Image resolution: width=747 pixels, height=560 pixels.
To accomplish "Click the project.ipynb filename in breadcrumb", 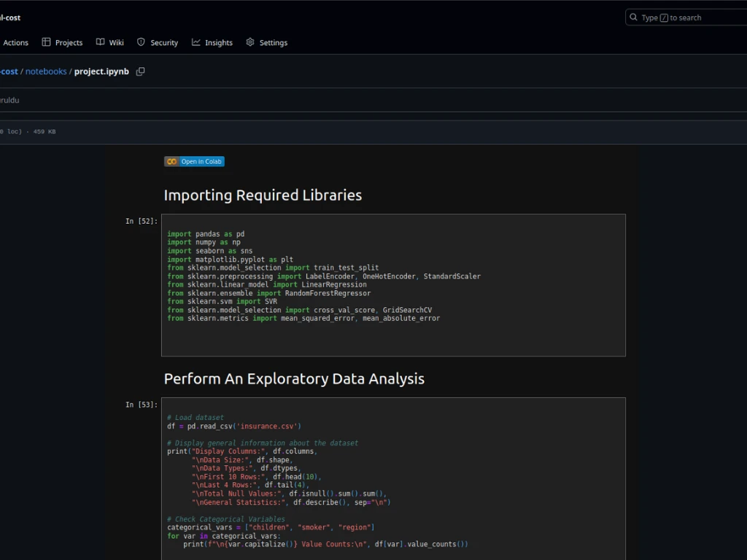I will 101,71.
